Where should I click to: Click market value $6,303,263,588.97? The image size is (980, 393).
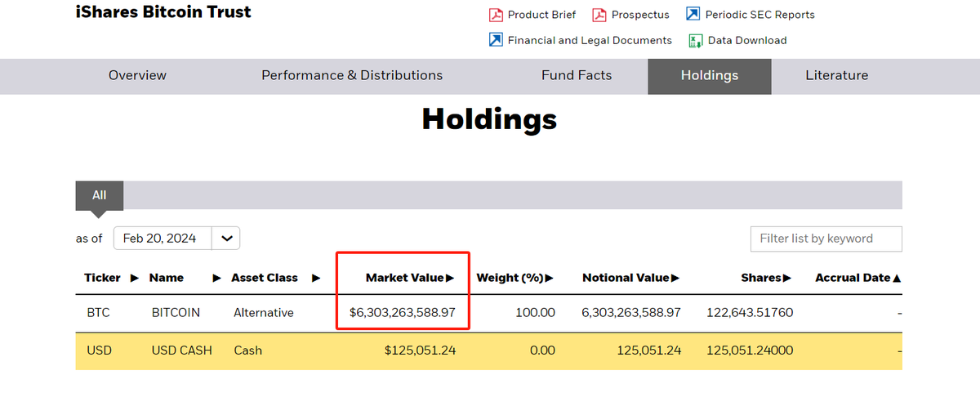[403, 313]
